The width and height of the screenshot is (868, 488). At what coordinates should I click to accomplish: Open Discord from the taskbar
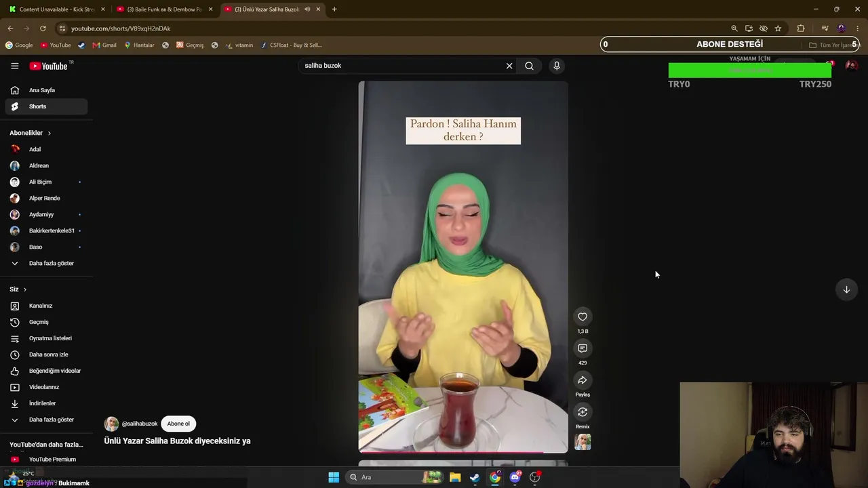tap(515, 477)
